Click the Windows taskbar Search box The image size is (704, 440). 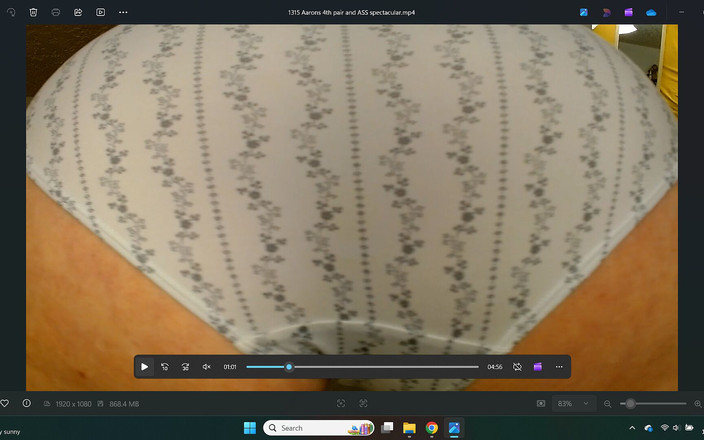(x=315, y=428)
